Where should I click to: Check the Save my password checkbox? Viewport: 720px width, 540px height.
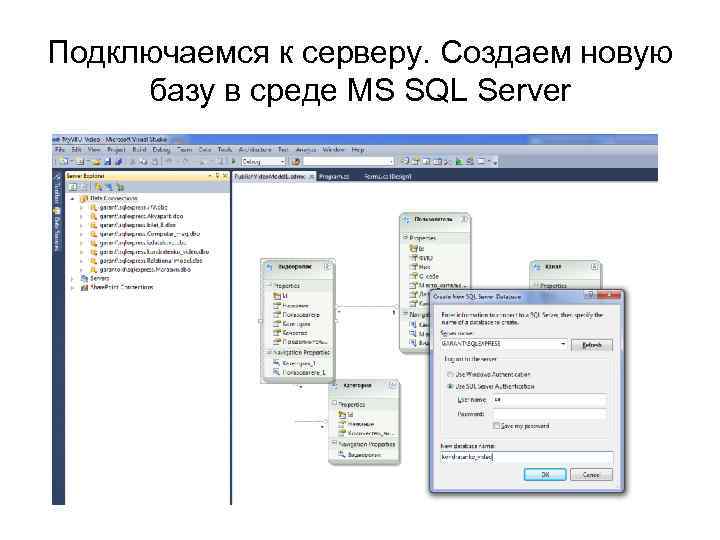point(496,426)
